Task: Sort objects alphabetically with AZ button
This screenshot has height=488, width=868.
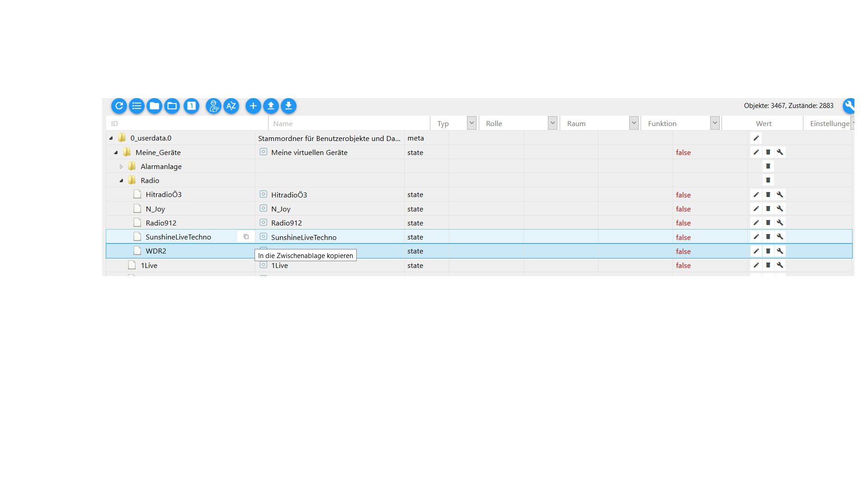Action: pyautogui.click(x=231, y=106)
